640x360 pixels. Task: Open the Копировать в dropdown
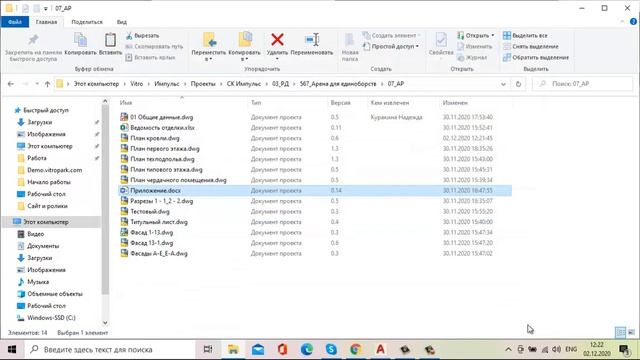[244, 47]
